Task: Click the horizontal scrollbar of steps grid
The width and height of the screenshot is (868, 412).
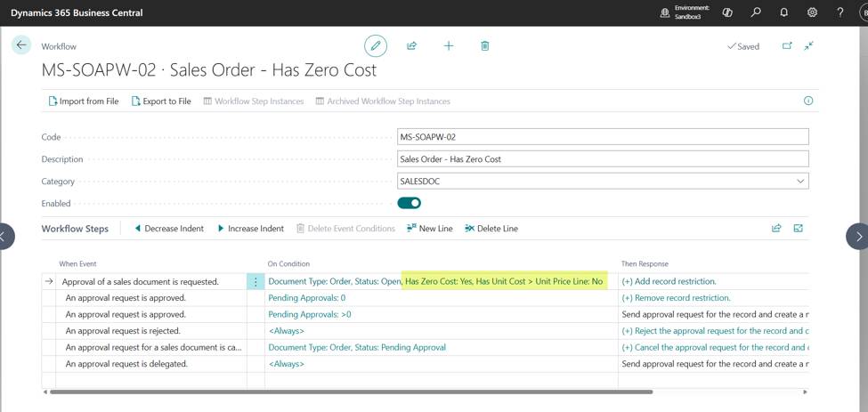Action: coord(351,392)
